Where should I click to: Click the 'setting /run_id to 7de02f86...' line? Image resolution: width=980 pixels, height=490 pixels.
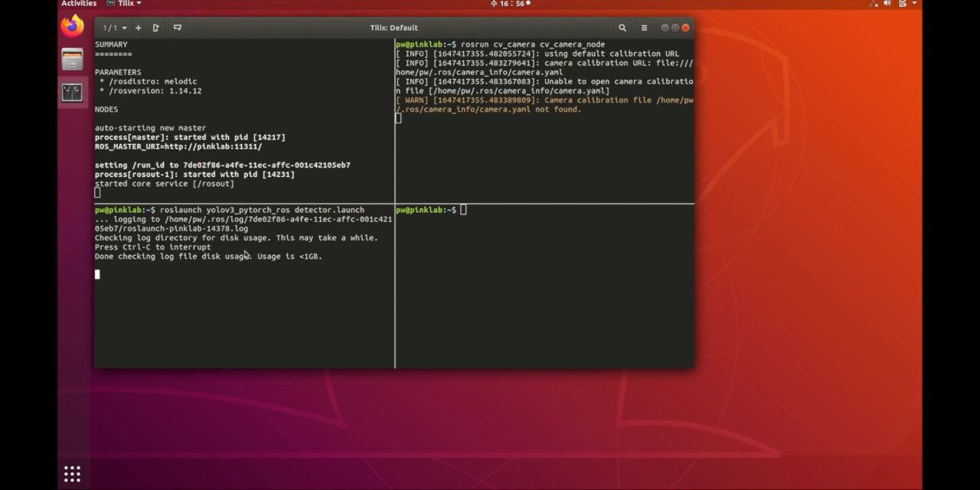pyautogui.click(x=223, y=165)
